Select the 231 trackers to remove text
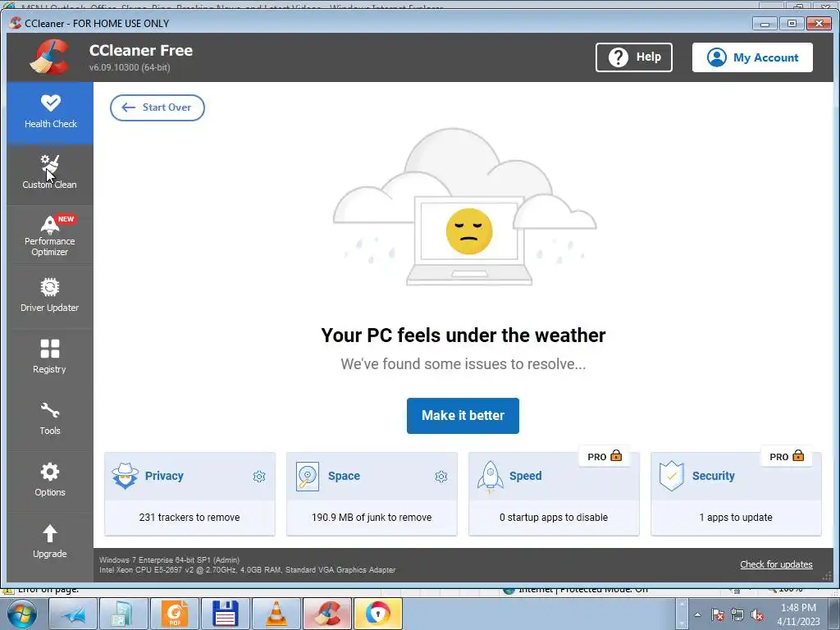 [x=189, y=518]
